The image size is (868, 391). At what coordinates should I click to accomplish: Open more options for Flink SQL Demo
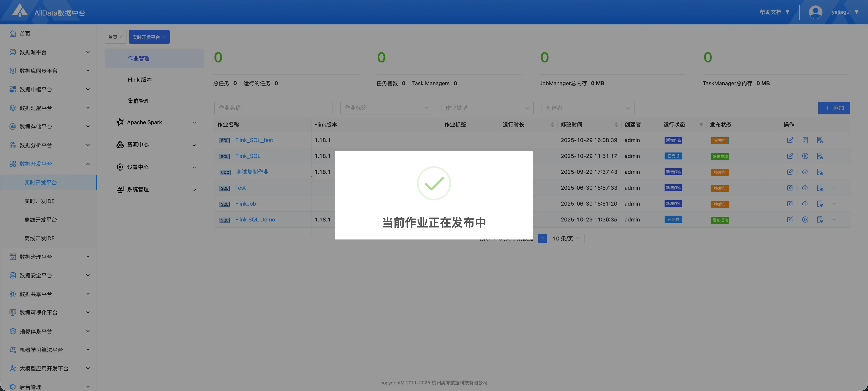coord(833,220)
